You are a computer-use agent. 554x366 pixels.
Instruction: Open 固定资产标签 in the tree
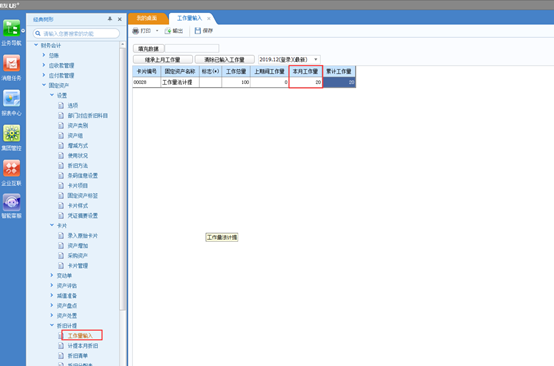click(x=83, y=195)
